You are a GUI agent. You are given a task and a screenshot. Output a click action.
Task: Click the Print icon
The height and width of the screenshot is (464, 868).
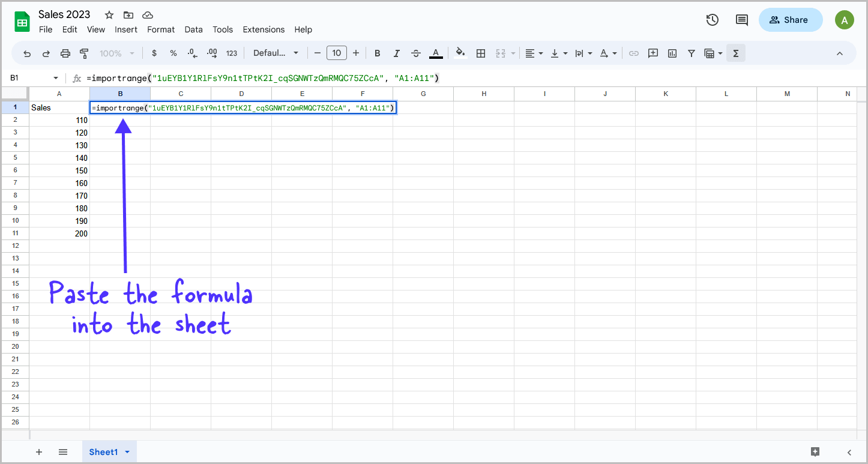(65, 53)
